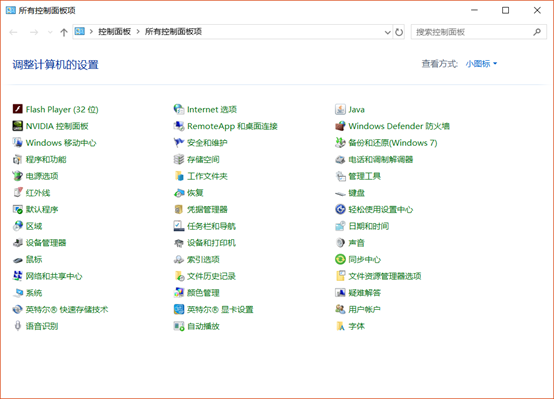Click the 疑难解答 icon

coord(340,293)
